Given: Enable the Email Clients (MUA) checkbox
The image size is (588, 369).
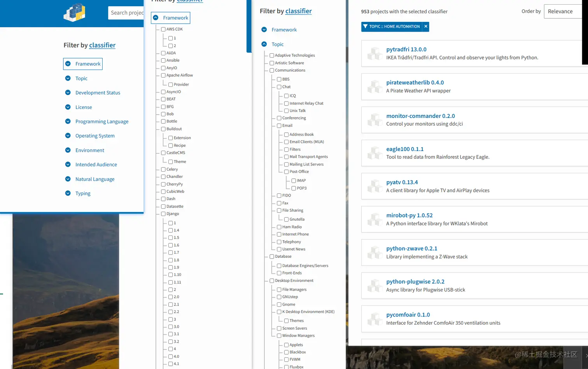Looking at the screenshot, I should [x=287, y=142].
